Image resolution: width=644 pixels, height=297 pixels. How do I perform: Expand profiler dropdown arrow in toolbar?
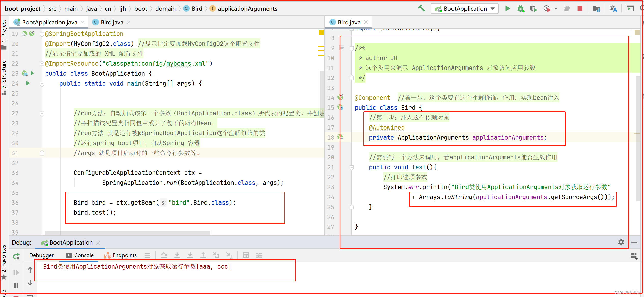point(556,9)
